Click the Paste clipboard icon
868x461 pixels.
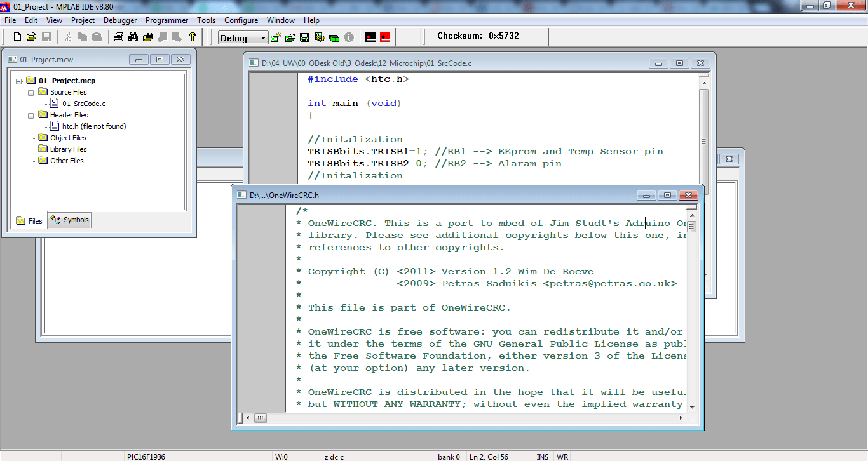tap(97, 37)
